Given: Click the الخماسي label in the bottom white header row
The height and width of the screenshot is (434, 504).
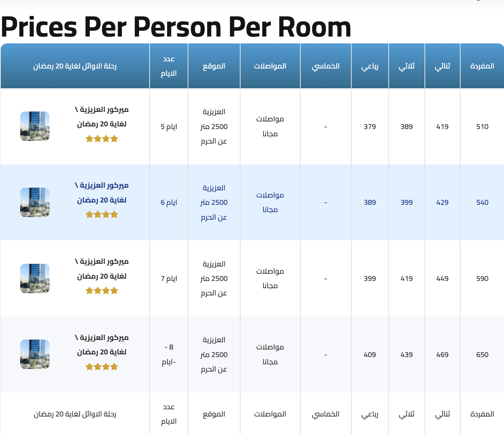Looking at the screenshot, I should pyautogui.click(x=325, y=414).
